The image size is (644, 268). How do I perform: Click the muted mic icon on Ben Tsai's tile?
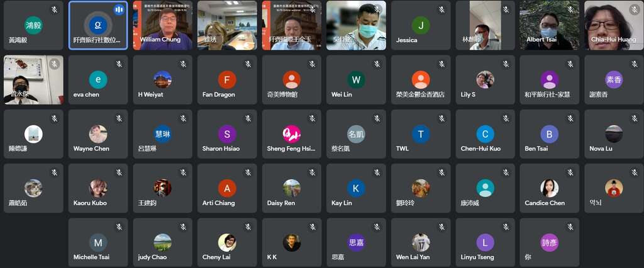click(570, 118)
